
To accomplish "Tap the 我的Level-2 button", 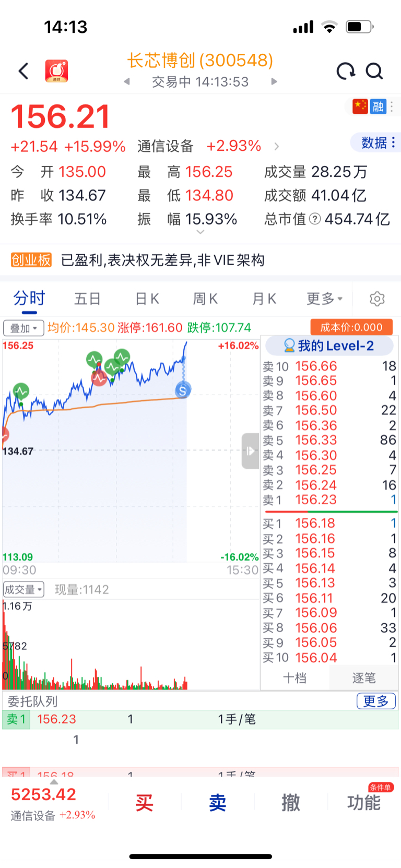I will coord(329,346).
